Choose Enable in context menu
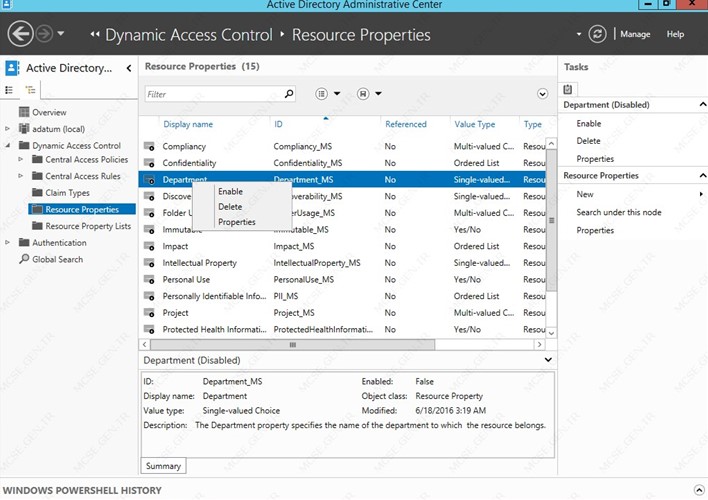This screenshot has height=500, width=708. click(230, 192)
